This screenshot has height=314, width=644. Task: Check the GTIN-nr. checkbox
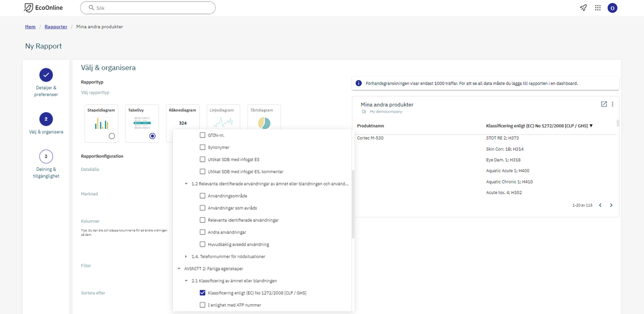203,135
